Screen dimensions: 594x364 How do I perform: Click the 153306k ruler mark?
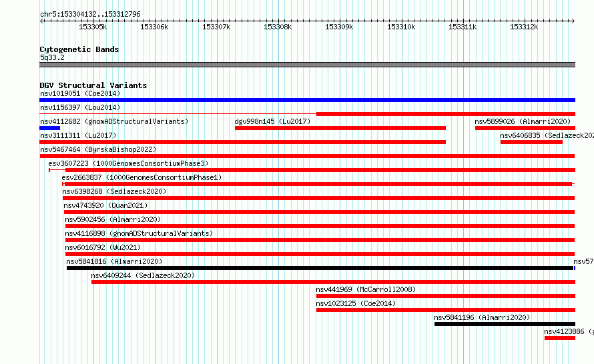tap(154, 27)
